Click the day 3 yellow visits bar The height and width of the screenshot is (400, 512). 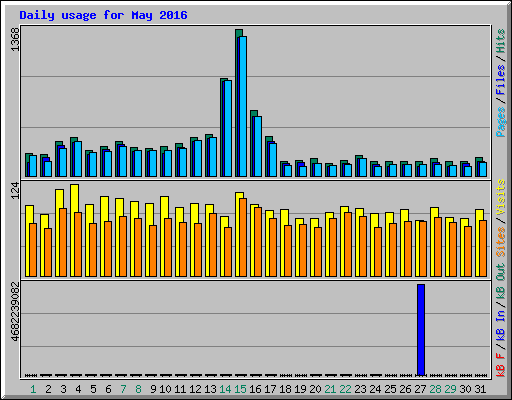[x=59, y=233]
